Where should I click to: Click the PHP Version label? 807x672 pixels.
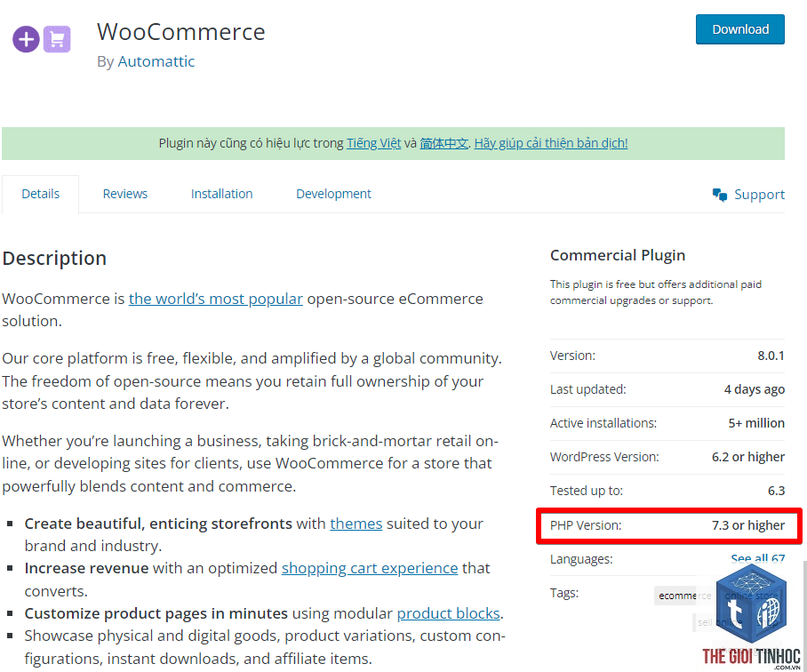[x=586, y=525]
